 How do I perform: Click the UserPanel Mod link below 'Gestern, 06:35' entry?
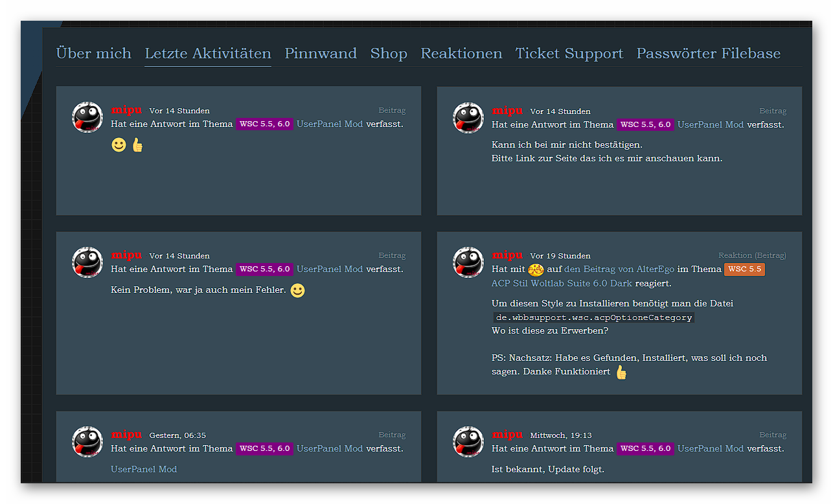[144, 469]
